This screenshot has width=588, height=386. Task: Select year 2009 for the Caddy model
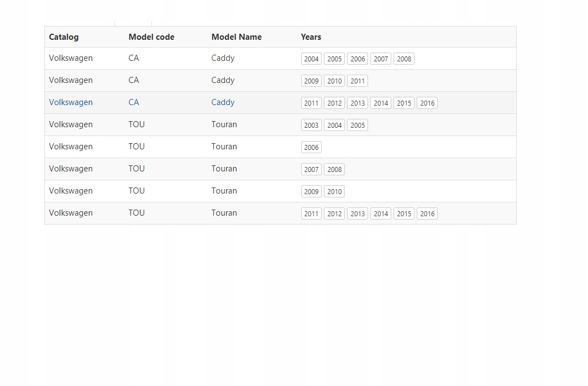coord(311,81)
